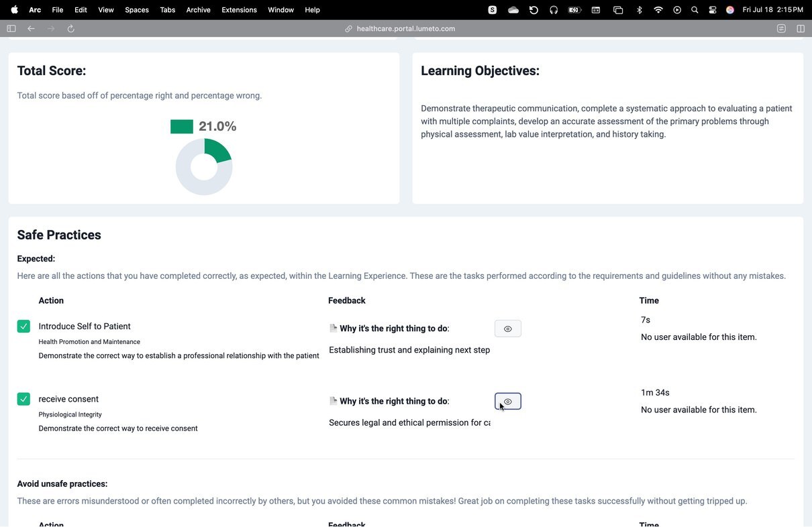Click the Skype menu bar icon

493,10
